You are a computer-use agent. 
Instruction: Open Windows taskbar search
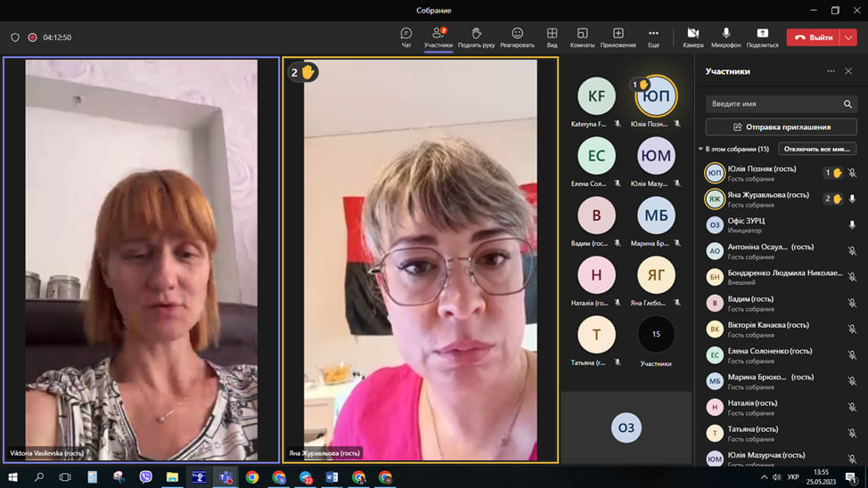pyautogui.click(x=38, y=477)
